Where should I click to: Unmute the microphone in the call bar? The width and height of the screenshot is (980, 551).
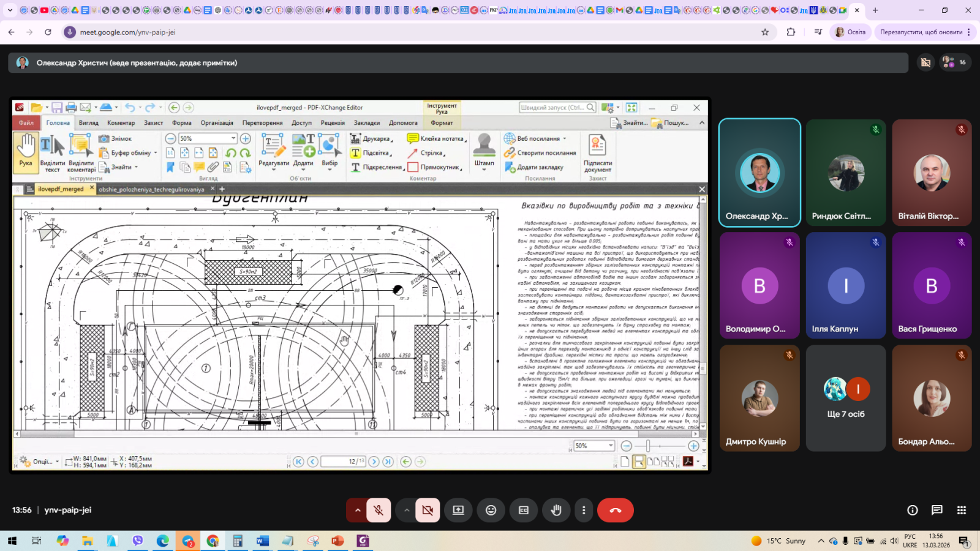[379, 510]
